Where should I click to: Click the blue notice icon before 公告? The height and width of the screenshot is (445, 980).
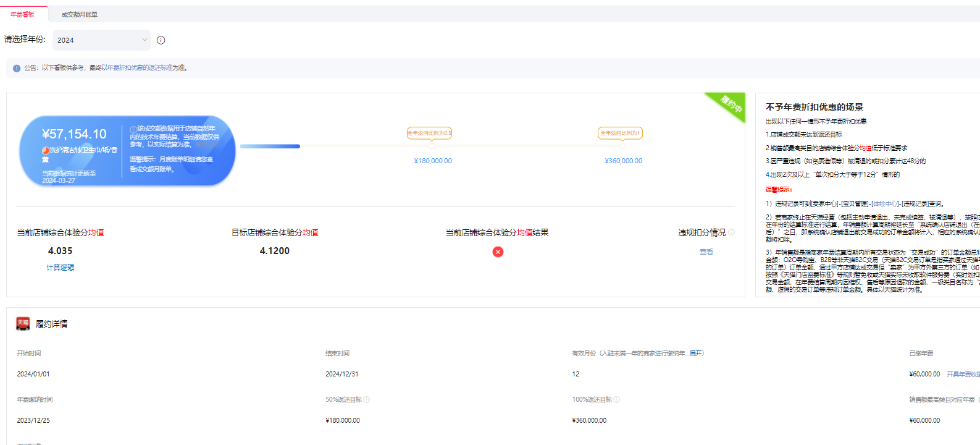pyautogui.click(x=17, y=68)
